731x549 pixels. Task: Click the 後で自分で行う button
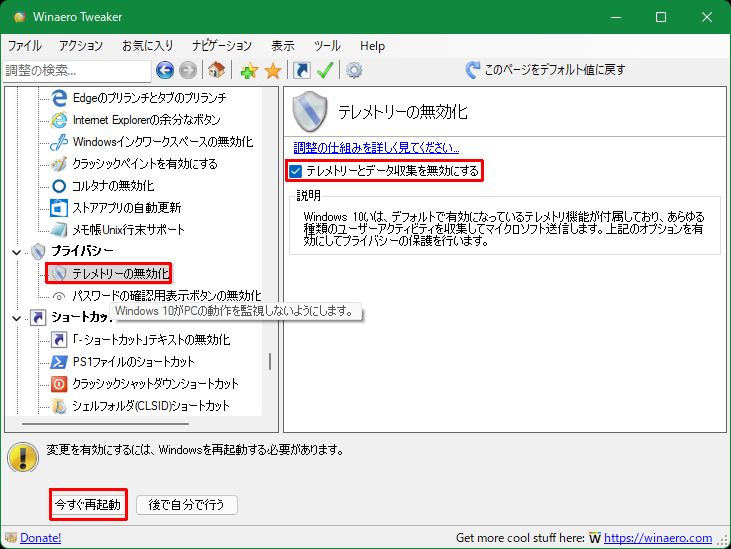point(186,504)
